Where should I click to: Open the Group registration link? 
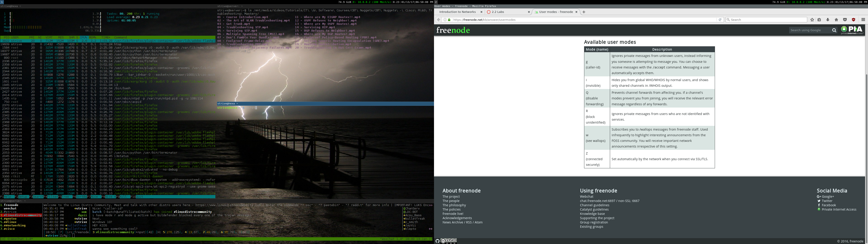[594, 223]
